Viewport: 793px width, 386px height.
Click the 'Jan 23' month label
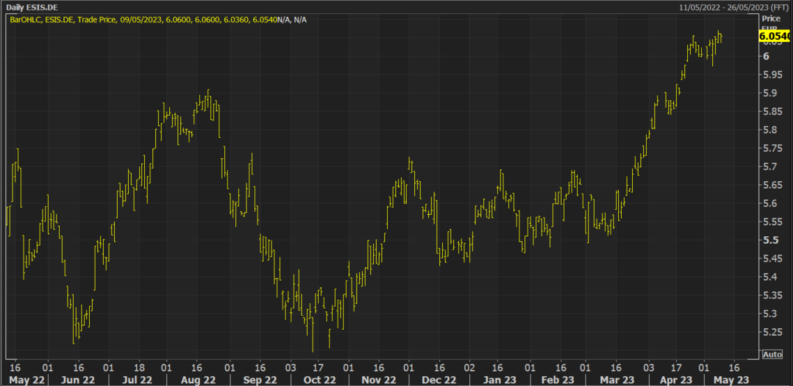(500, 379)
